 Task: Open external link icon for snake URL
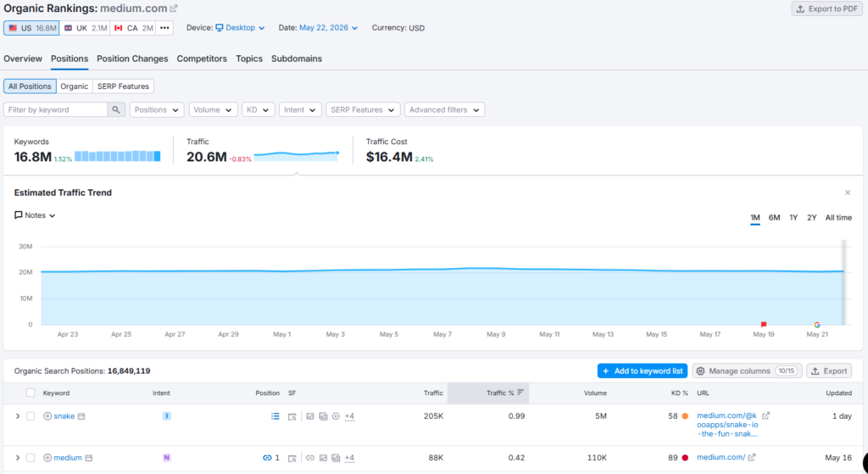click(766, 415)
